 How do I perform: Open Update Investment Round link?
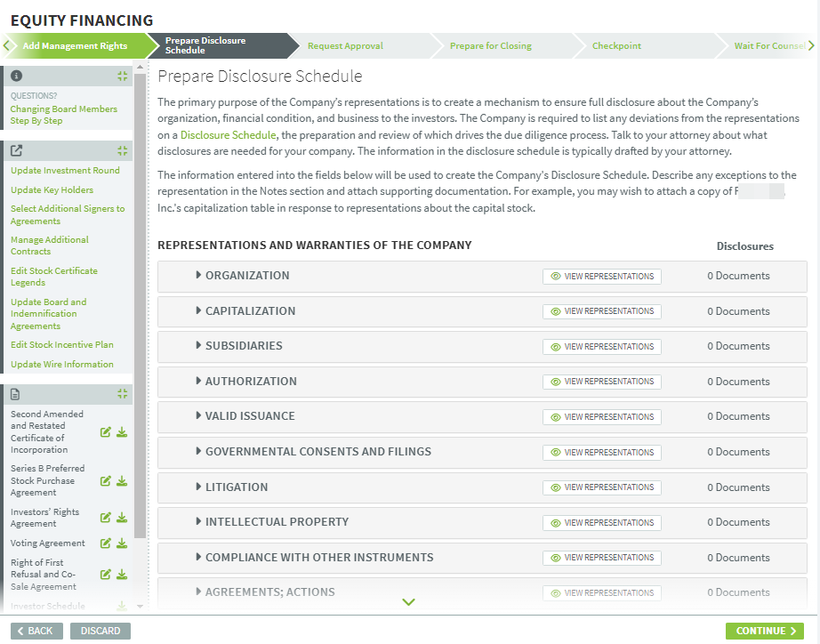pos(66,171)
